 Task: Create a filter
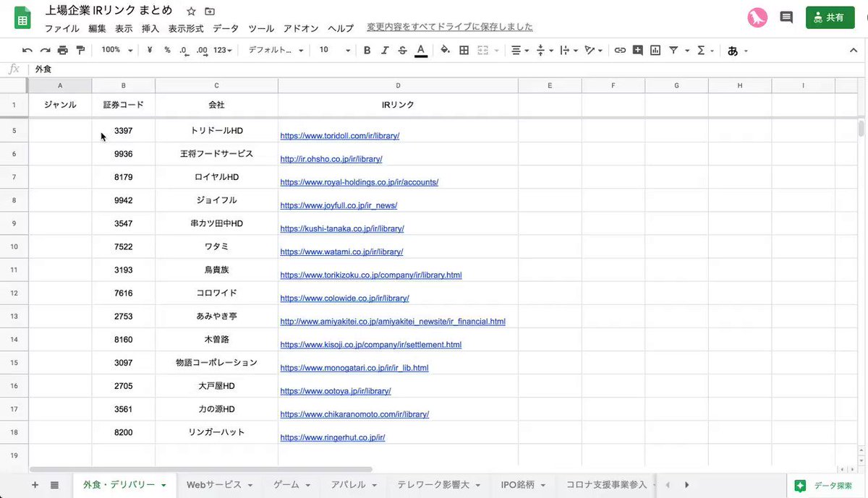coord(673,51)
